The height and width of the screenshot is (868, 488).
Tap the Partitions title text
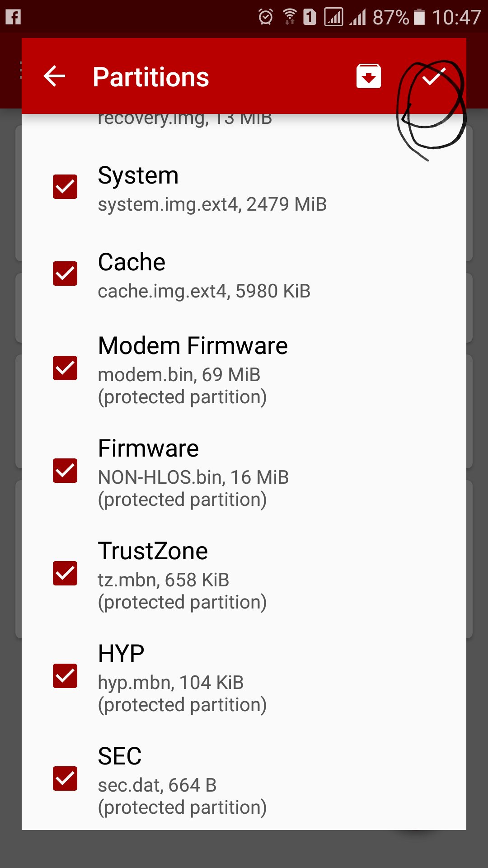click(x=151, y=77)
